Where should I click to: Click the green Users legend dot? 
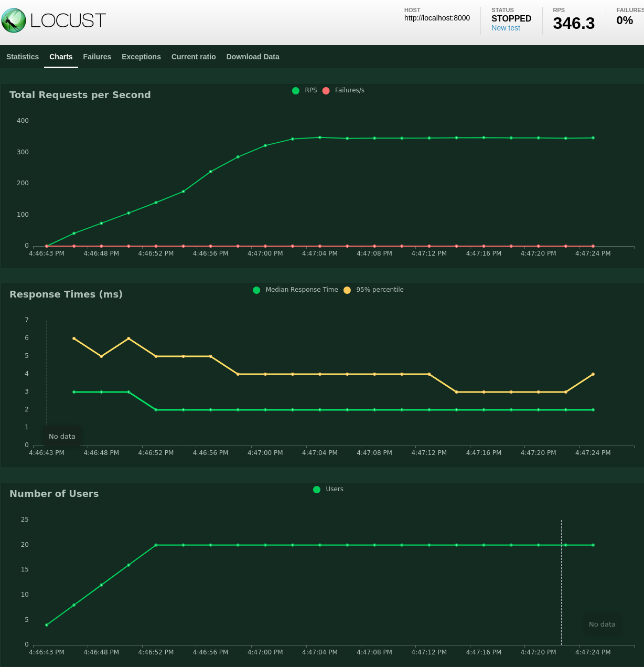pyautogui.click(x=317, y=490)
